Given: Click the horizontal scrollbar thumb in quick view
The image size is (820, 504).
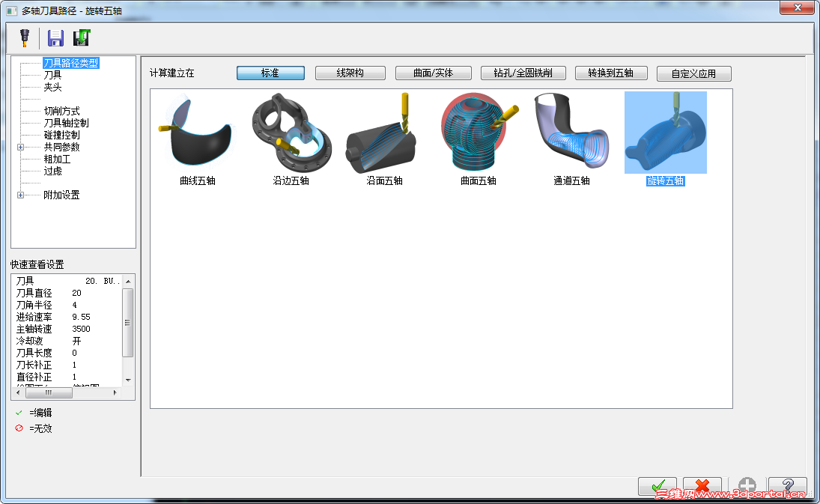Looking at the screenshot, I should (x=49, y=392).
